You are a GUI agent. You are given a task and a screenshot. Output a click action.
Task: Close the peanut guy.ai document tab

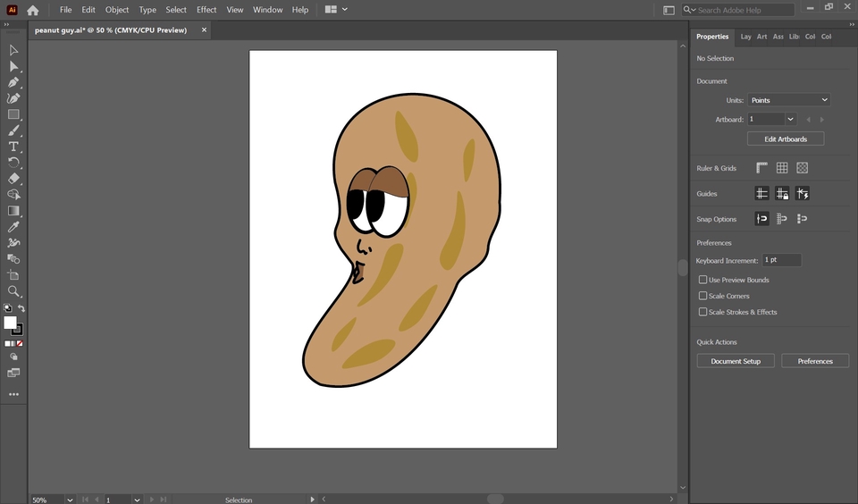pos(204,30)
